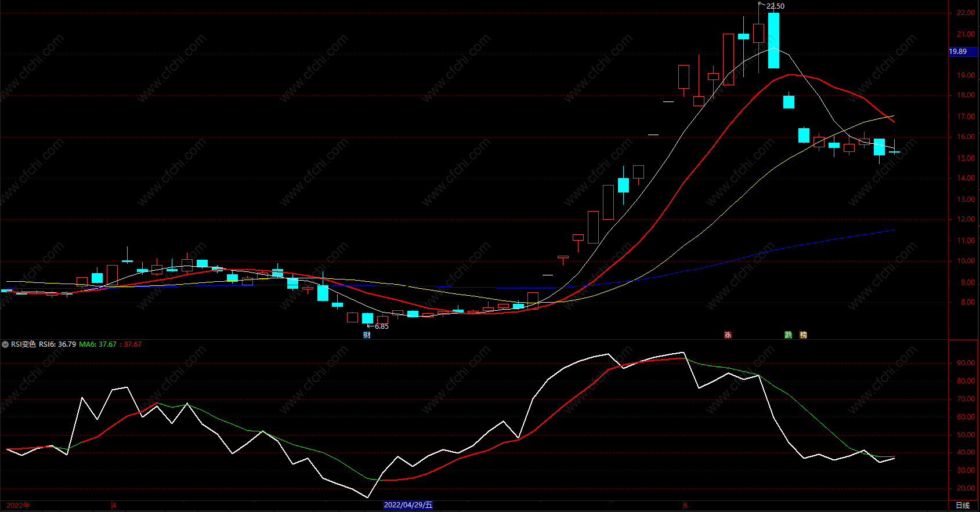Click month 4 marker on the timeline
The height and width of the screenshot is (512, 980).
(x=114, y=505)
